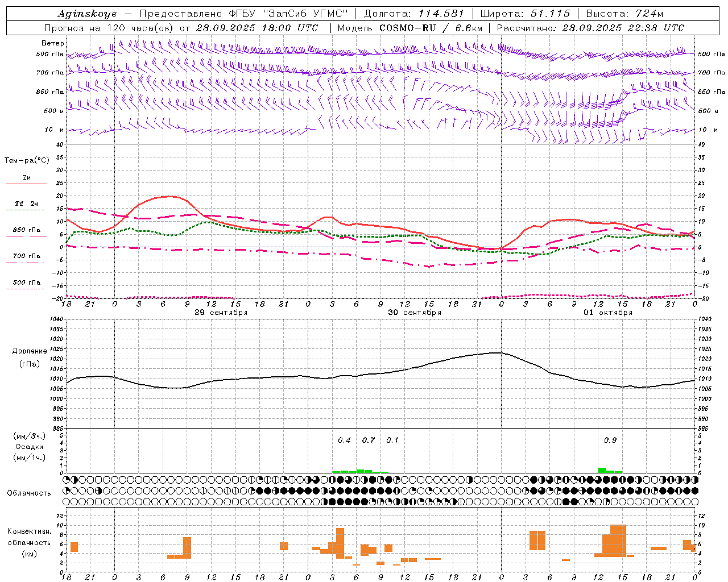Click the calculation time 28.09.2025 22:38 UTC

pos(623,27)
